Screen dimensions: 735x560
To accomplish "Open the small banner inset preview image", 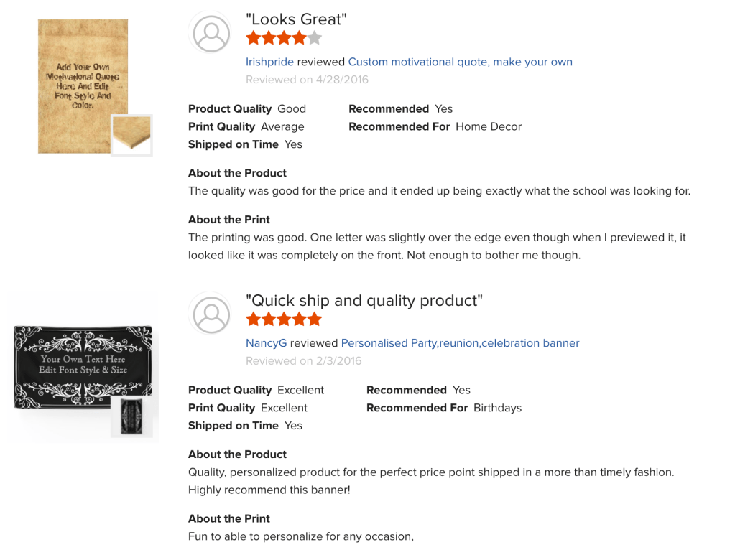I will [x=131, y=416].
